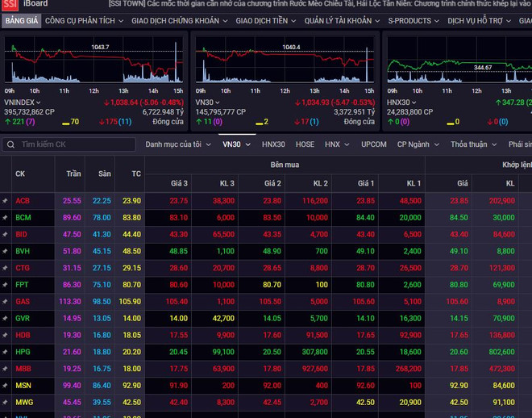Toggle pin on the MBB row

[x=6, y=369]
